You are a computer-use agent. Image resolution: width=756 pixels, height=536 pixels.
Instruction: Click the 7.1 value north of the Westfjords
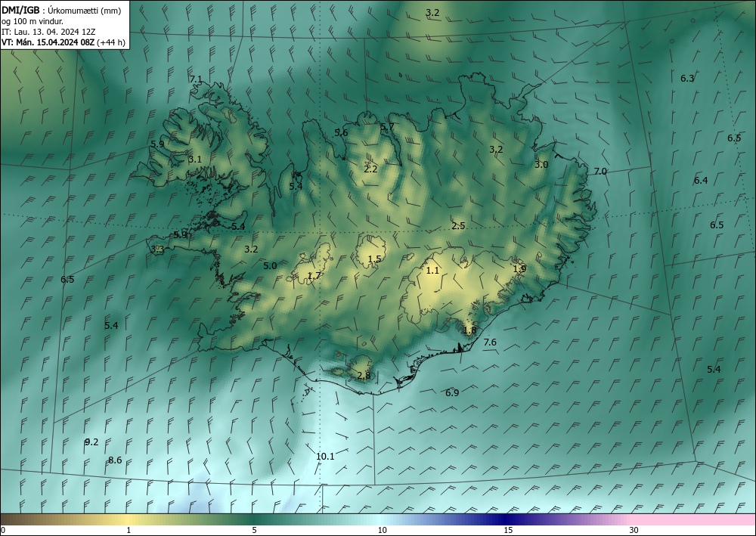point(196,79)
